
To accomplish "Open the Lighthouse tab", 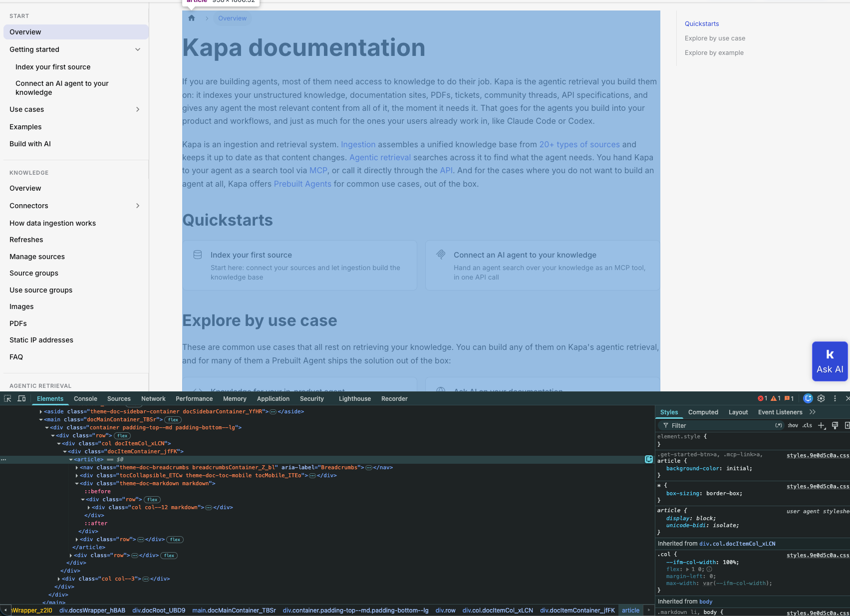I will [x=355, y=398].
